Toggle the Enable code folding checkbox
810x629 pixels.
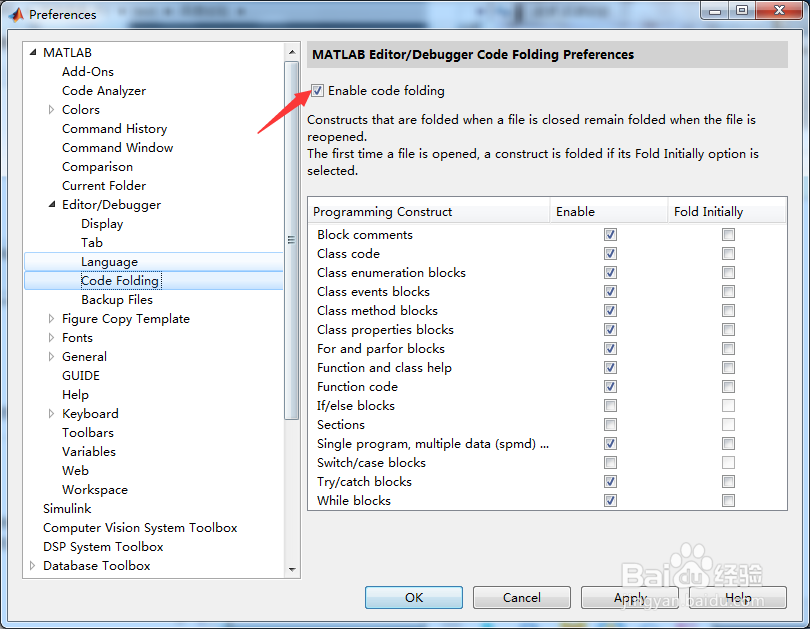(317, 91)
